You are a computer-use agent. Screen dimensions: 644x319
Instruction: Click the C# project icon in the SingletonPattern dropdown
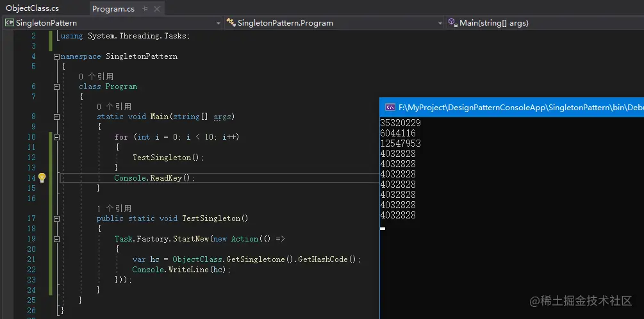coord(10,23)
